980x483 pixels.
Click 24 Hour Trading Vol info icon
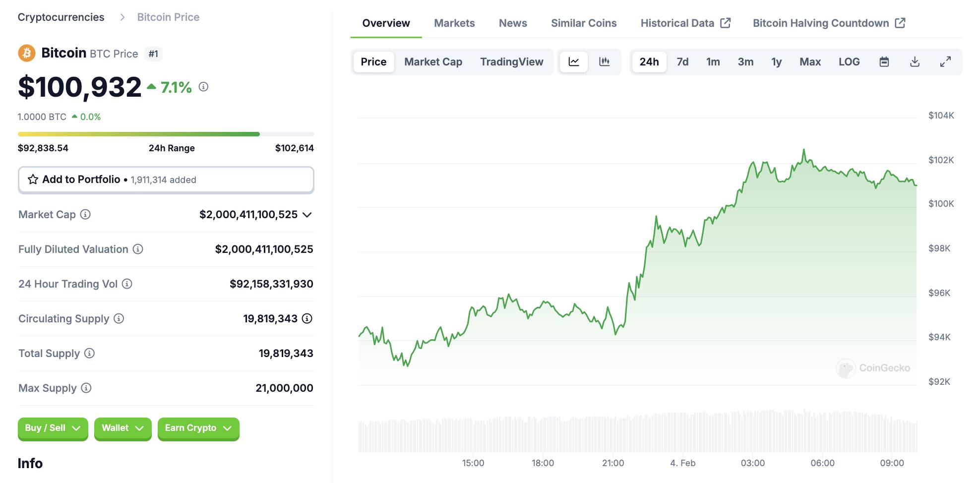tap(127, 284)
